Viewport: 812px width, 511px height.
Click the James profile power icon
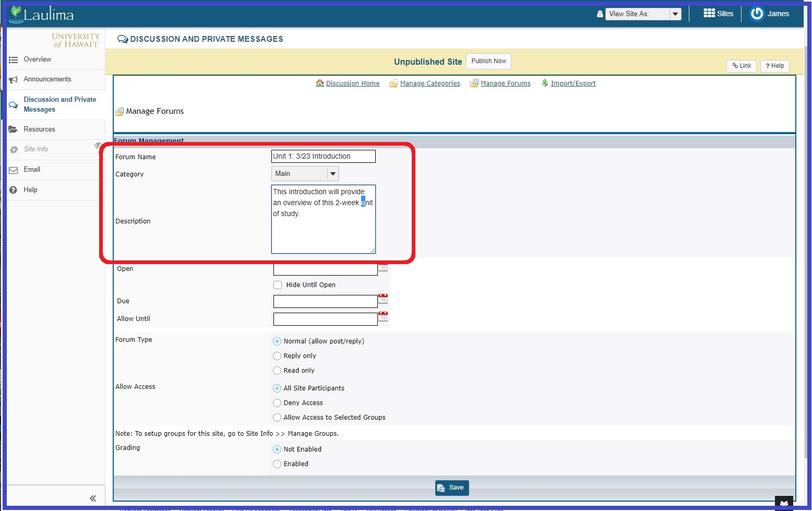[x=756, y=14]
